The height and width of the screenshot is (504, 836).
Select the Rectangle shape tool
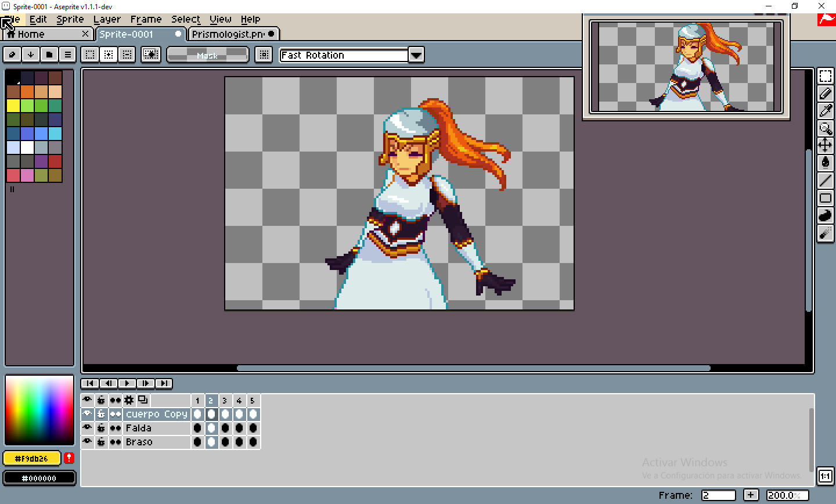pyautogui.click(x=825, y=198)
